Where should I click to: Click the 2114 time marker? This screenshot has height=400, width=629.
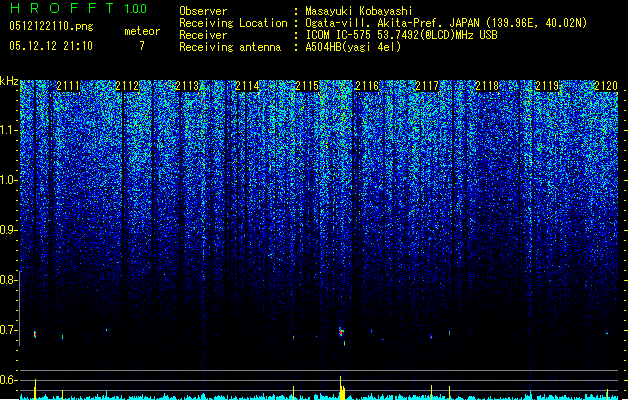(x=247, y=86)
